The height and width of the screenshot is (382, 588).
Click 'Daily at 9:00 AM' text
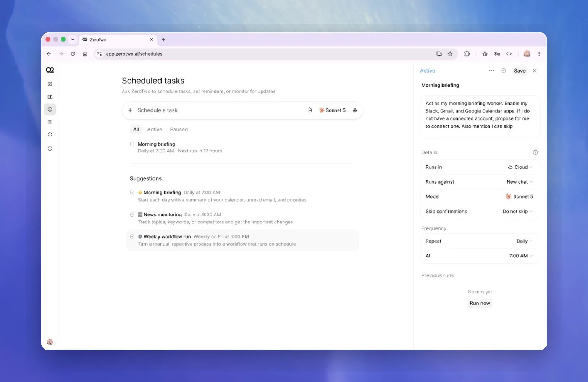(x=203, y=215)
